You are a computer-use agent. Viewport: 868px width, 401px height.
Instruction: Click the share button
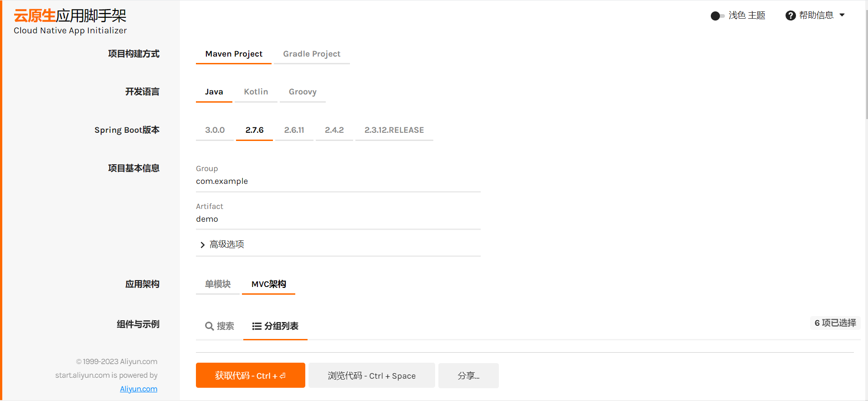point(468,375)
